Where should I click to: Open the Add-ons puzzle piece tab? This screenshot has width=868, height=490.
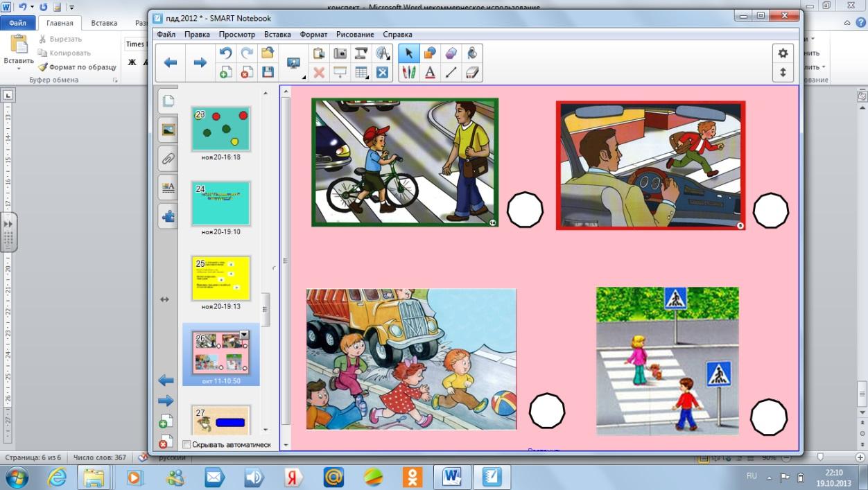click(168, 216)
